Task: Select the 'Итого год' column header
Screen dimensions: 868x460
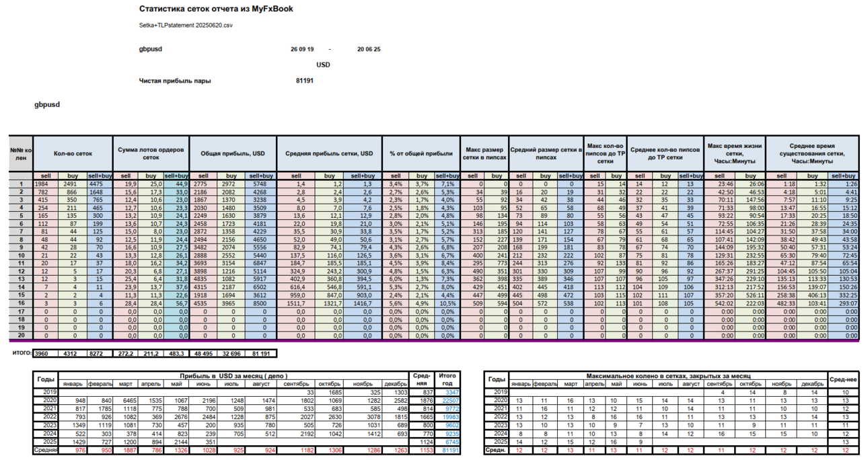Action: click(x=447, y=379)
